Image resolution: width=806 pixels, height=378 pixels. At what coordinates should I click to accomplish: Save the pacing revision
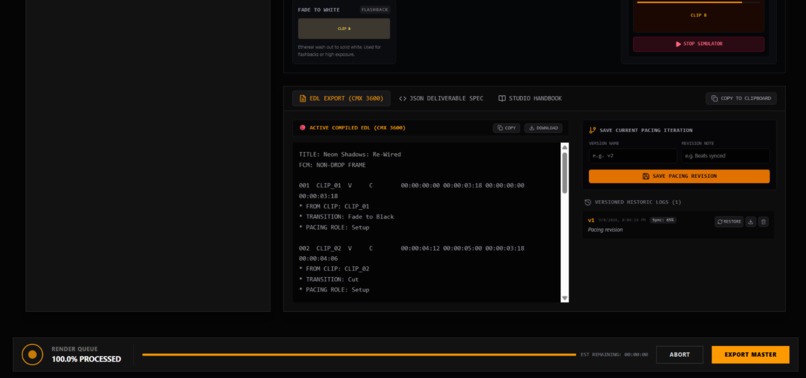(679, 176)
